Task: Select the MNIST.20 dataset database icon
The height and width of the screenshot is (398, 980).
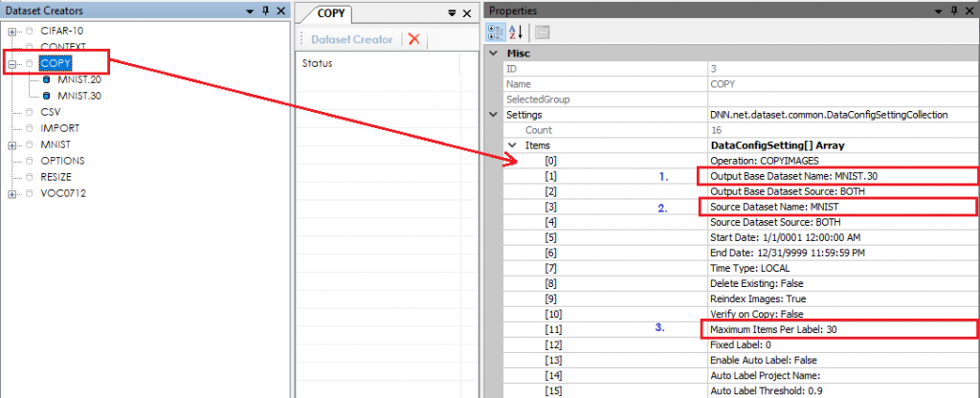Action: [46, 80]
